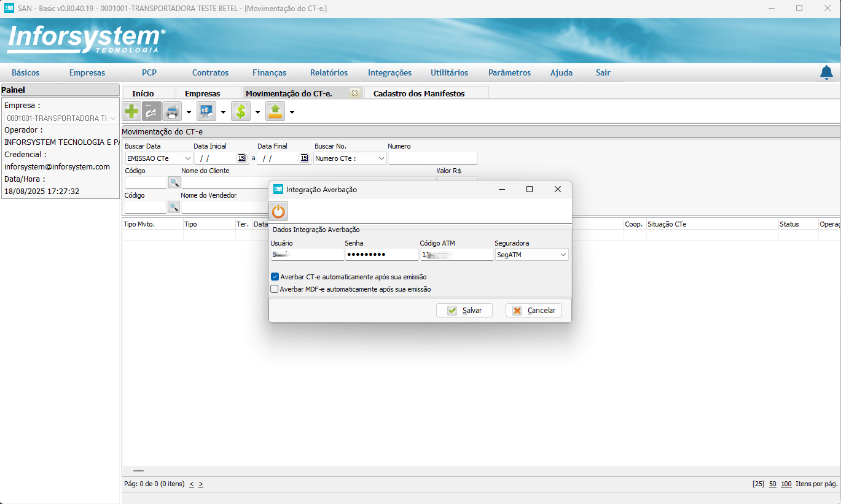
Task: Expand the dollar sign dropdown arrow
Action: 257,112
